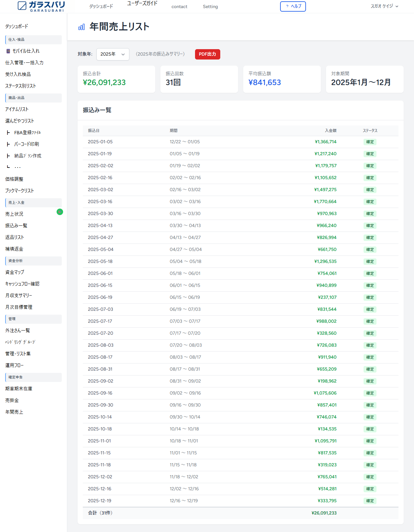Select FBA登録ファイル in the sidebar tree

pos(27,133)
